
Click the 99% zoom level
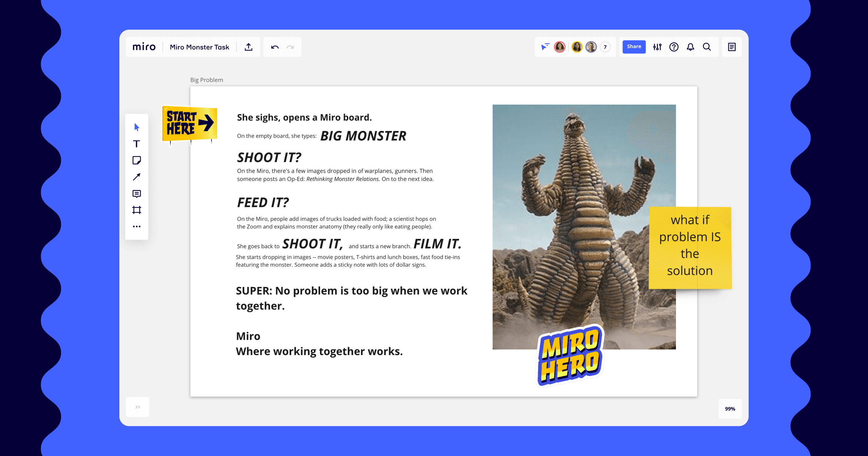730,409
